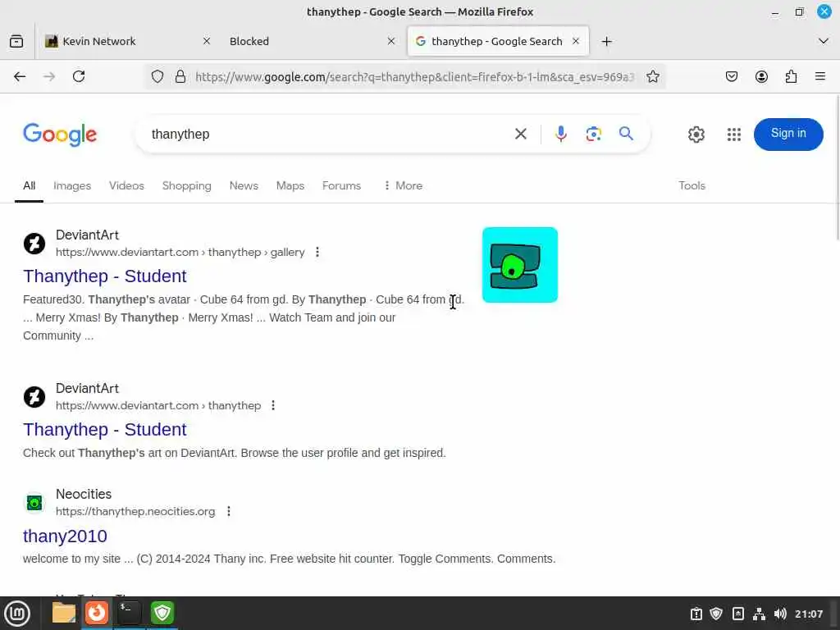Open the terminal from the taskbar

coord(129,613)
